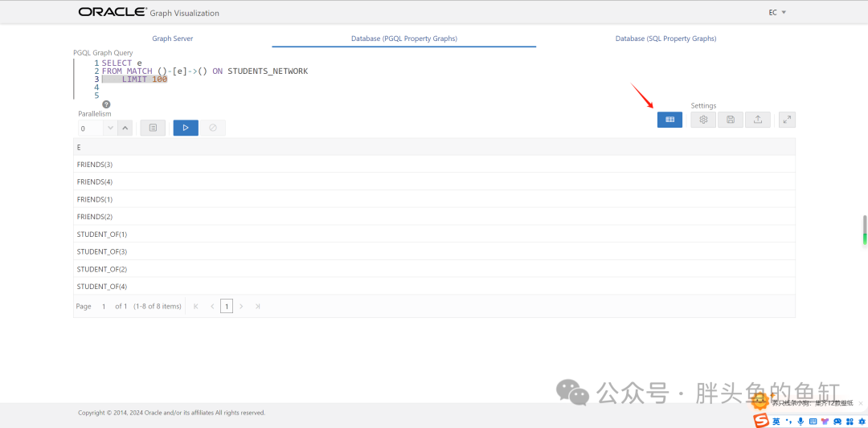The height and width of the screenshot is (428, 868).
Task: Close the wallpaper popup notification
Action: 860,404
